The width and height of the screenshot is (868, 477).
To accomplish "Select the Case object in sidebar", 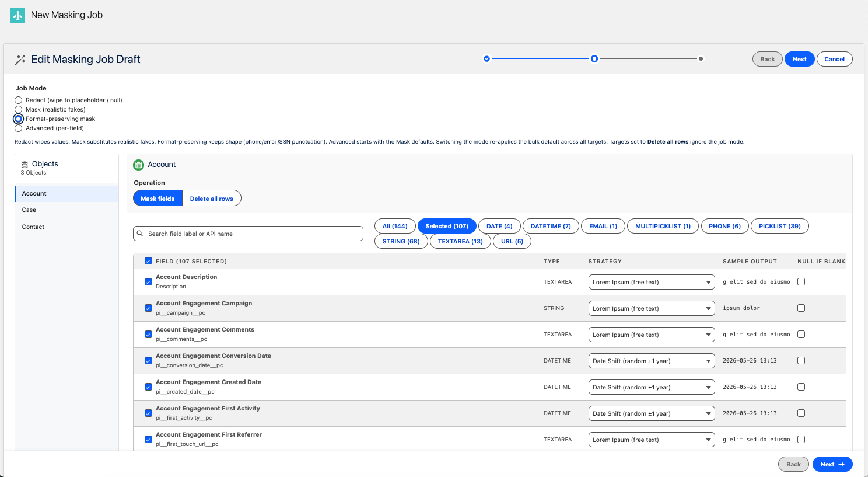I will pos(67,210).
